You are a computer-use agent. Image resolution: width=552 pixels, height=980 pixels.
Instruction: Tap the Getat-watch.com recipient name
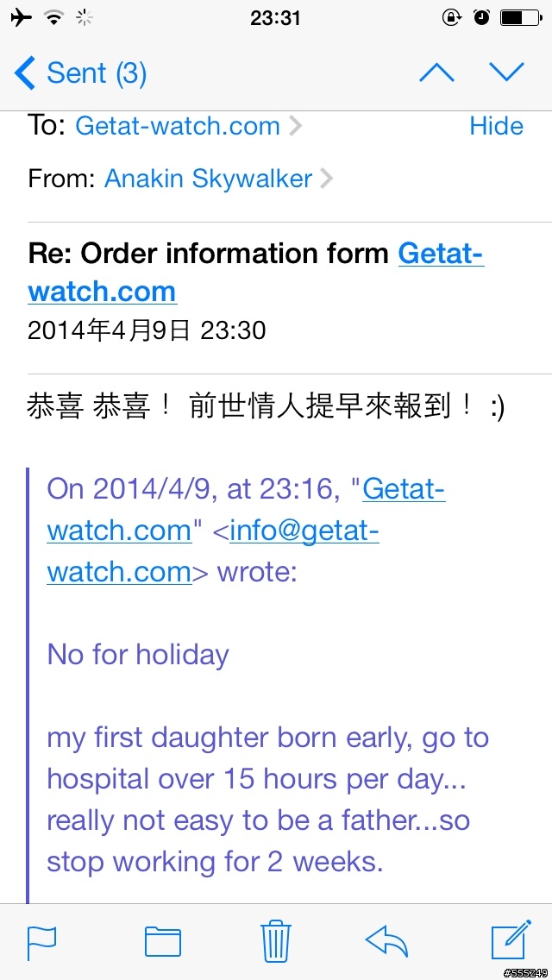tap(178, 126)
